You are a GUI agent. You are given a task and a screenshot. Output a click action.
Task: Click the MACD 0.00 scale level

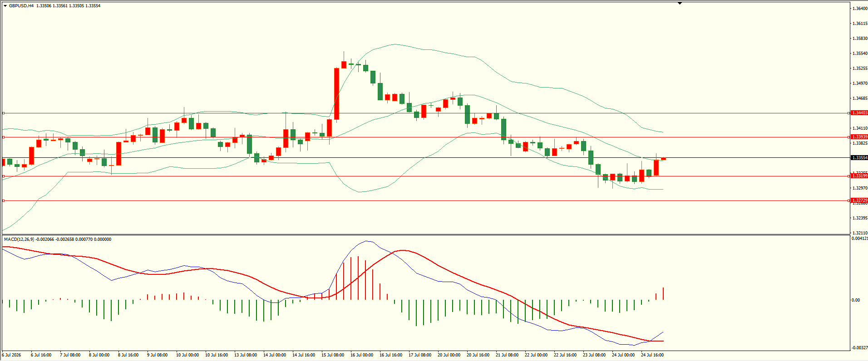tap(856, 300)
